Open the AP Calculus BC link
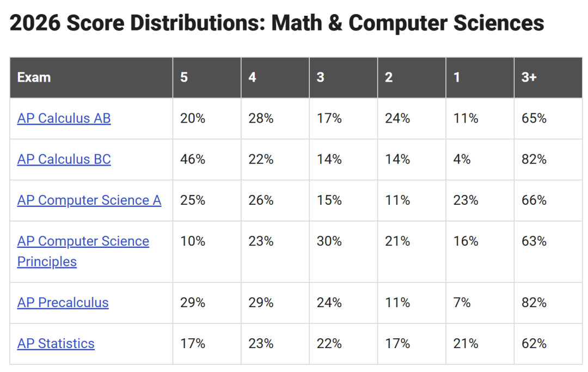Image resolution: width=588 pixels, height=372 pixels. pos(64,159)
